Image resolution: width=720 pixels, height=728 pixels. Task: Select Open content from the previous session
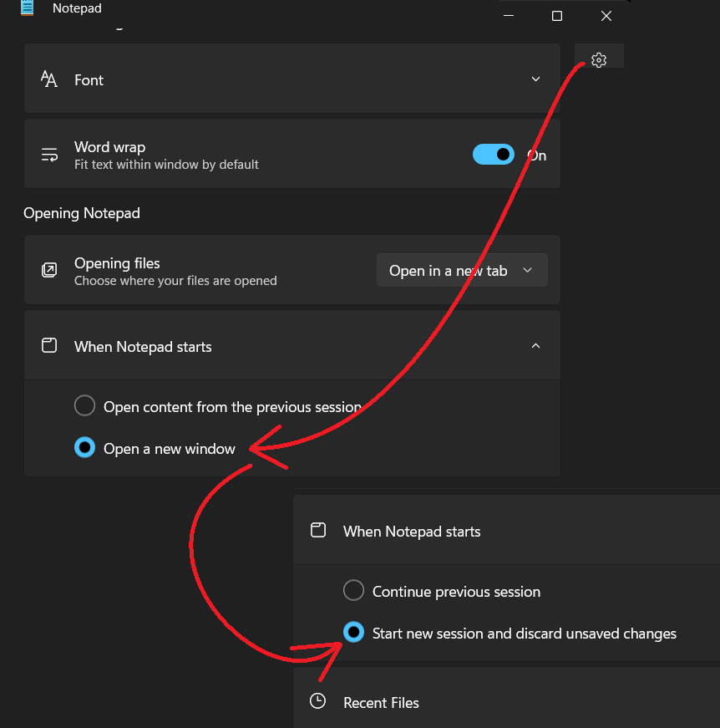coord(85,406)
